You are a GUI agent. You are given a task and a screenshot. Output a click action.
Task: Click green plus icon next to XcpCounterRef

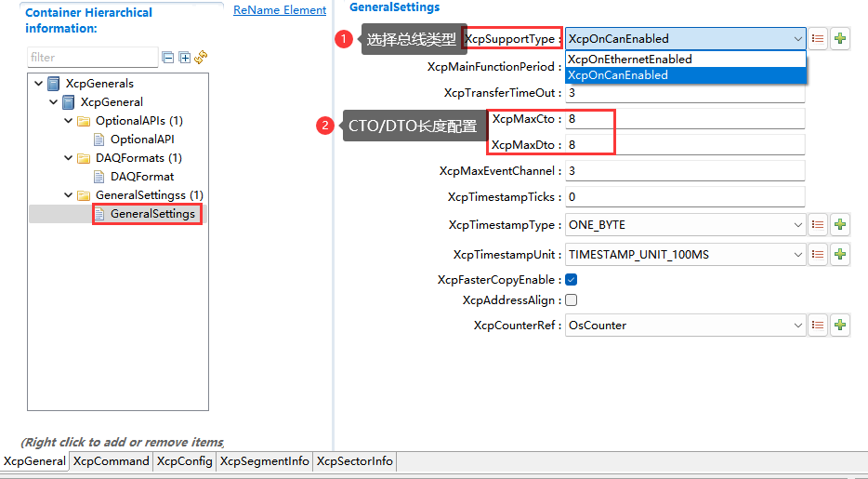[x=840, y=326]
